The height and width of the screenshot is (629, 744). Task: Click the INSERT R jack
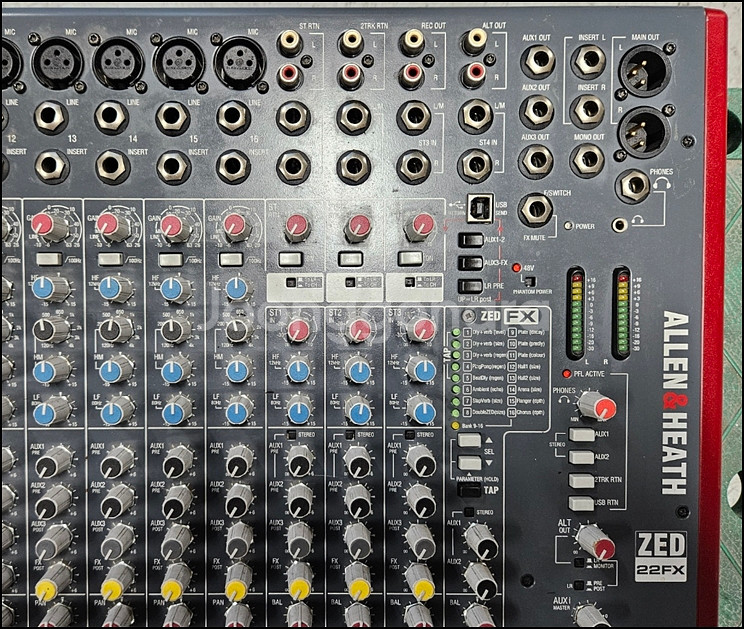point(588,110)
